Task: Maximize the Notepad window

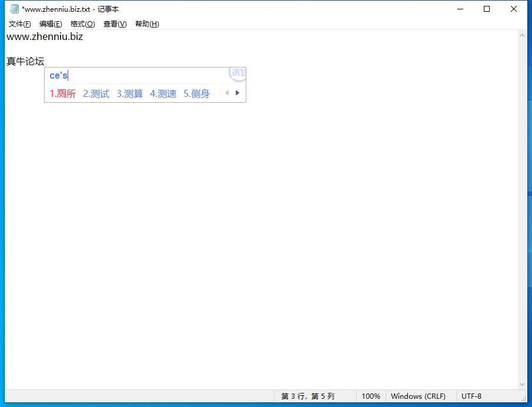Action: (x=487, y=9)
